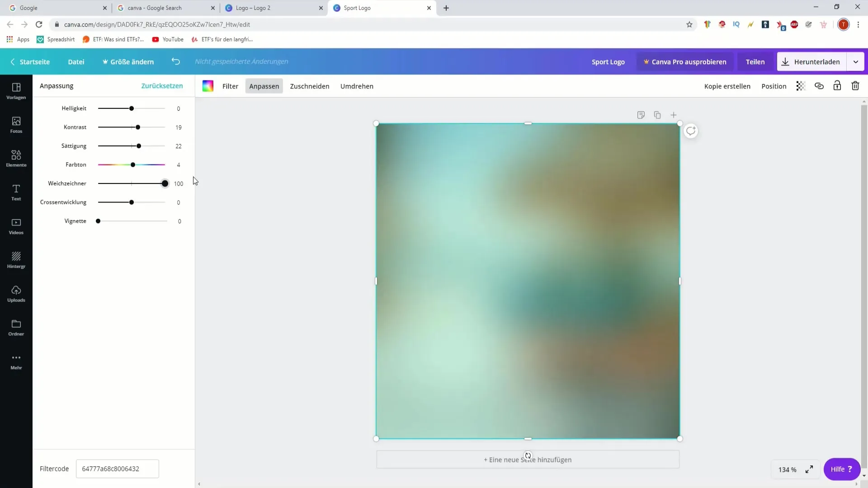Open the Datei menu
The image size is (868, 488).
click(x=76, y=62)
